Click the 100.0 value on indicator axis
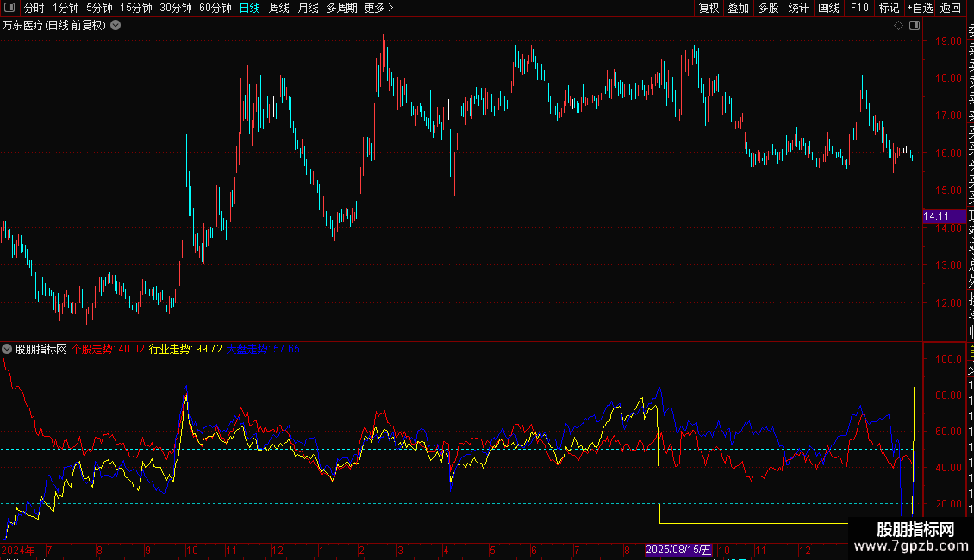This screenshot has height=560, width=974. point(948,359)
